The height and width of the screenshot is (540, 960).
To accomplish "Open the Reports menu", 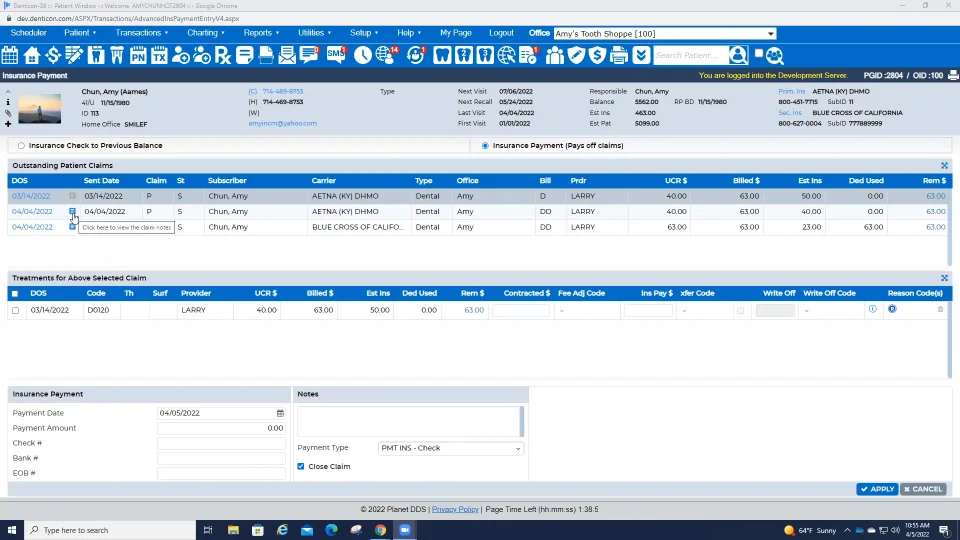I will pos(261,32).
